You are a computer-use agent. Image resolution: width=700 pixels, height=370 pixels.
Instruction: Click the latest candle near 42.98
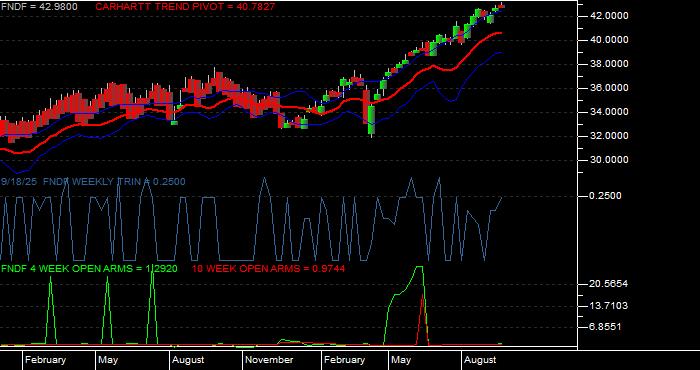(502, 6)
